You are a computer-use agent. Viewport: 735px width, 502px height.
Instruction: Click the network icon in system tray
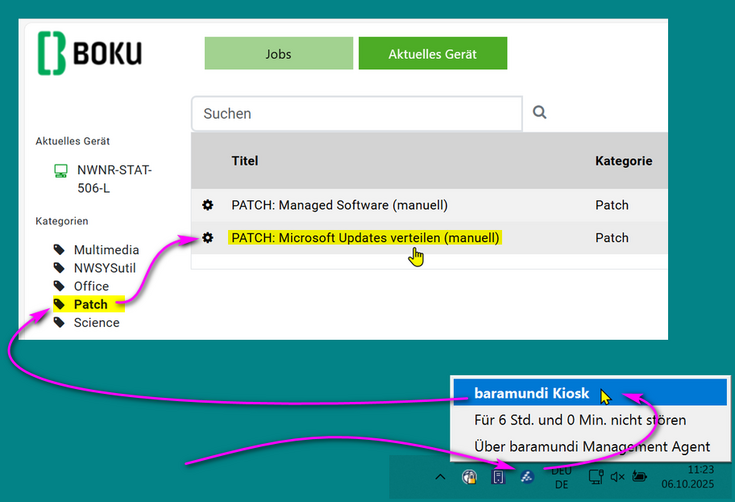click(595, 477)
